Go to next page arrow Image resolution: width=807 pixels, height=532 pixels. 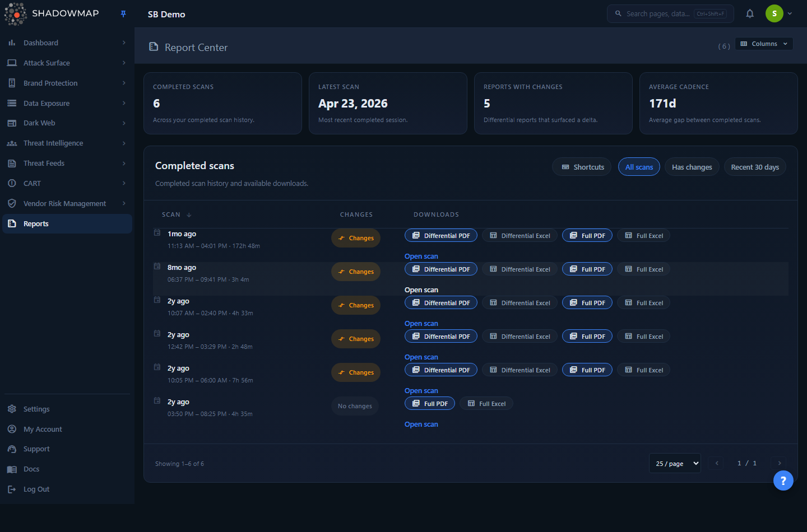(779, 463)
